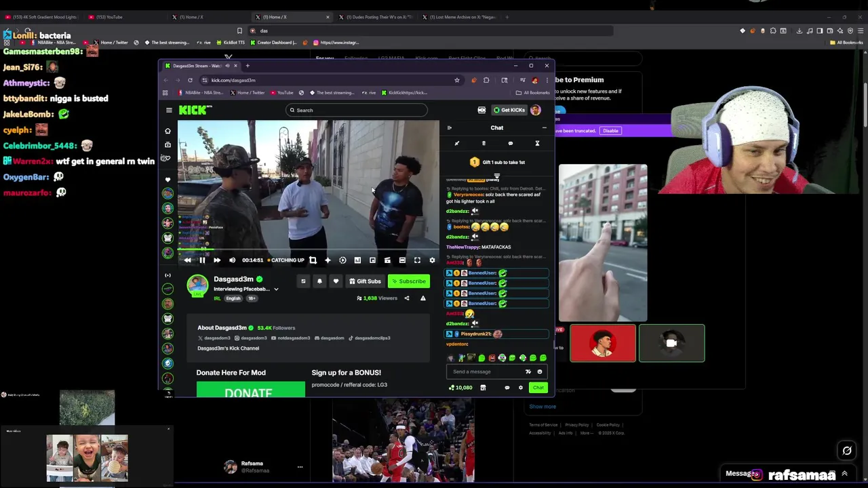Collapse the Kick chat panel
The height and width of the screenshot is (488, 868).
click(449, 127)
